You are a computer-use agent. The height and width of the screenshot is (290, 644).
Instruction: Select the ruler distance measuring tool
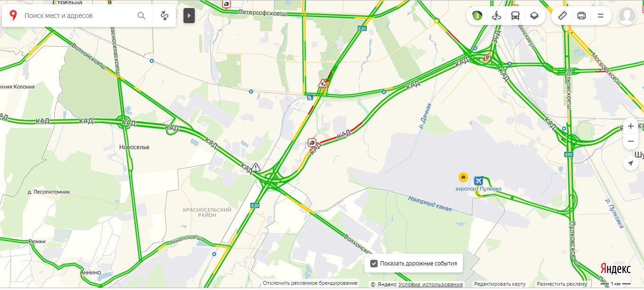[x=563, y=16]
